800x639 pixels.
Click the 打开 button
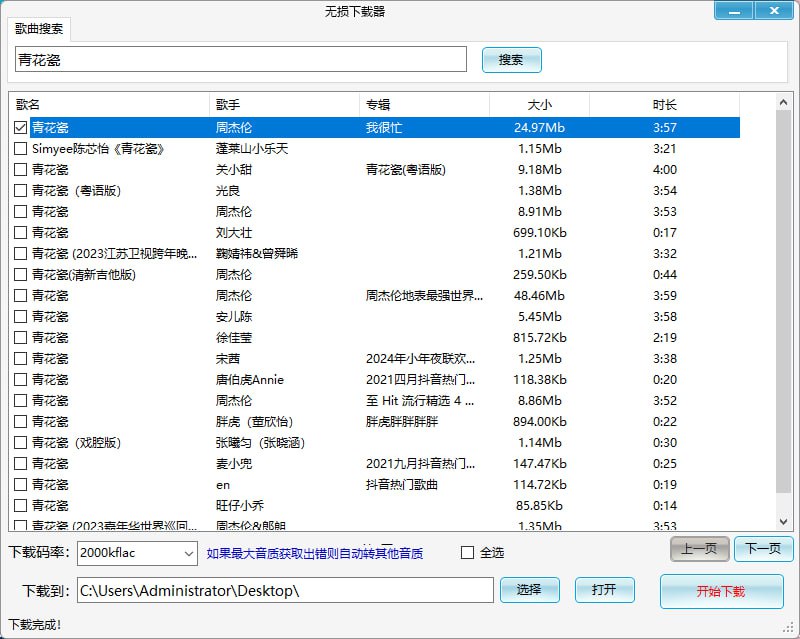(x=604, y=590)
